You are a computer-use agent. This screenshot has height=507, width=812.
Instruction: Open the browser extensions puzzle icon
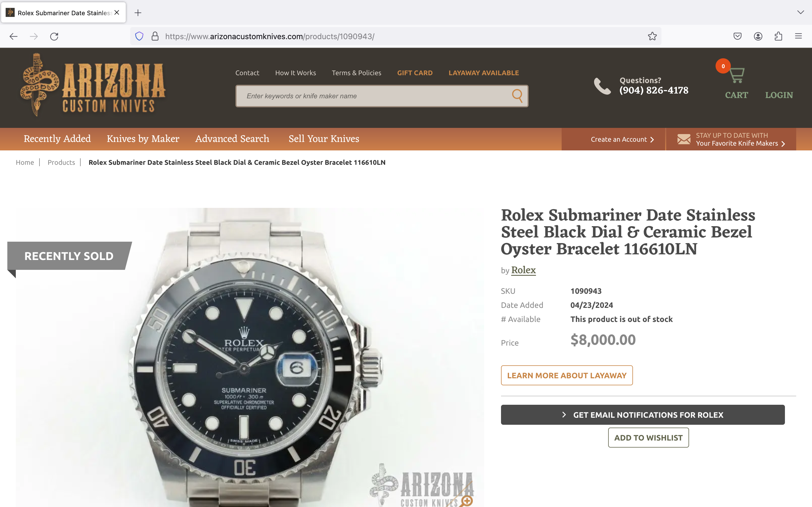tap(778, 36)
